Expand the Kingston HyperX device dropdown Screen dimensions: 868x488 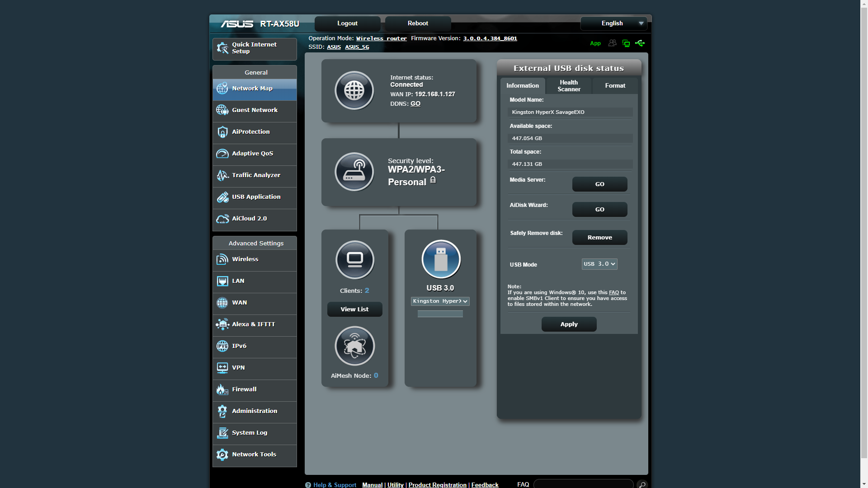(440, 301)
